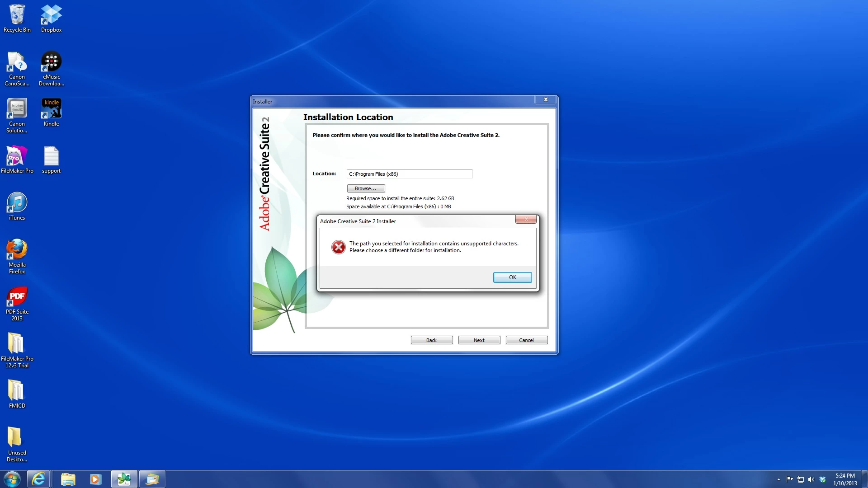Open the Windows Start menu
This screenshot has height=488, width=868.
click(x=12, y=479)
